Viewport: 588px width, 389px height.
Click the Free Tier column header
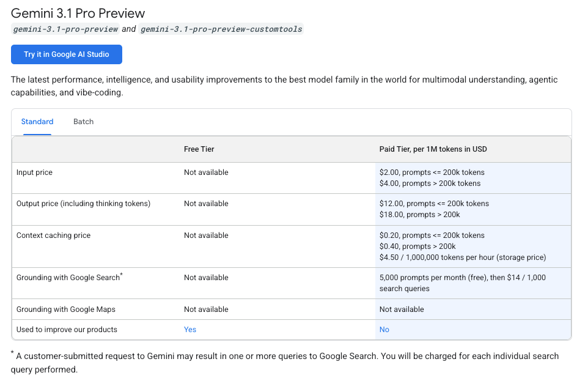tap(199, 149)
